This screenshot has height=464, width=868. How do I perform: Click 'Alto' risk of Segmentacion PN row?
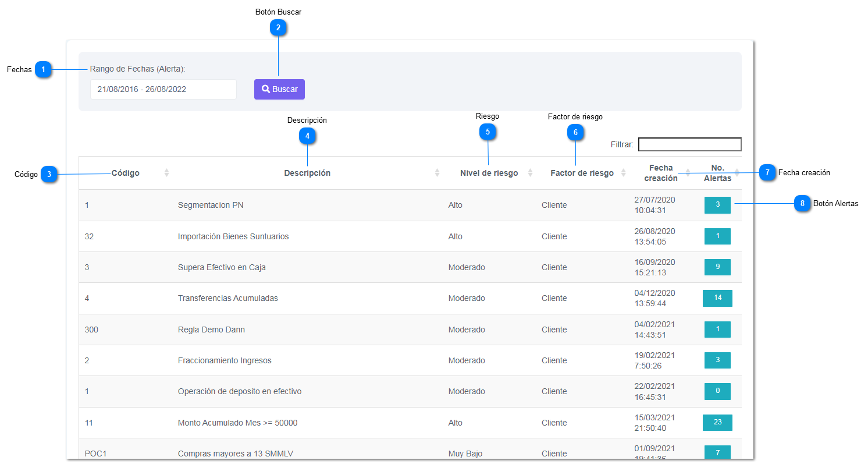pyautogui.click(x=456, y=205)
